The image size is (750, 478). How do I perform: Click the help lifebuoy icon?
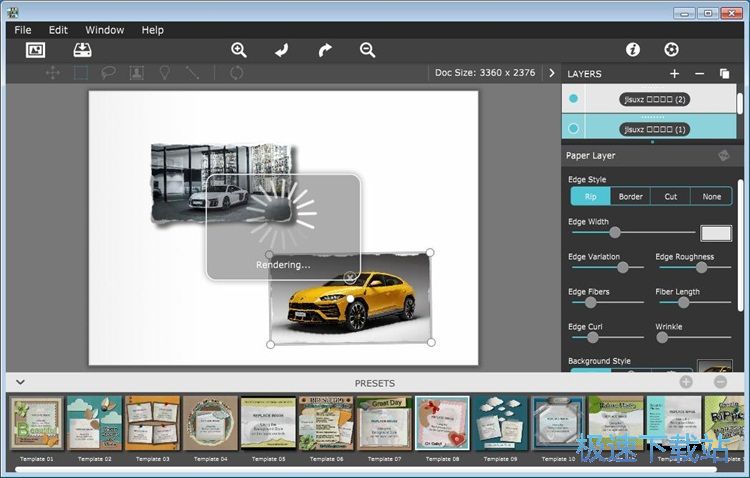pyautogui.click(x=671, y=50)
